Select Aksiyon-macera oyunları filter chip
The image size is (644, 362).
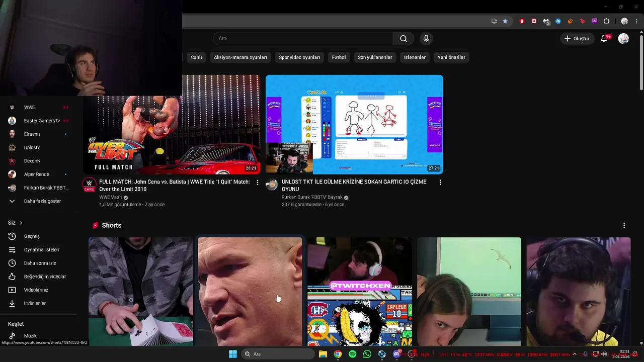pyautogui.click(x=240, y=57)
